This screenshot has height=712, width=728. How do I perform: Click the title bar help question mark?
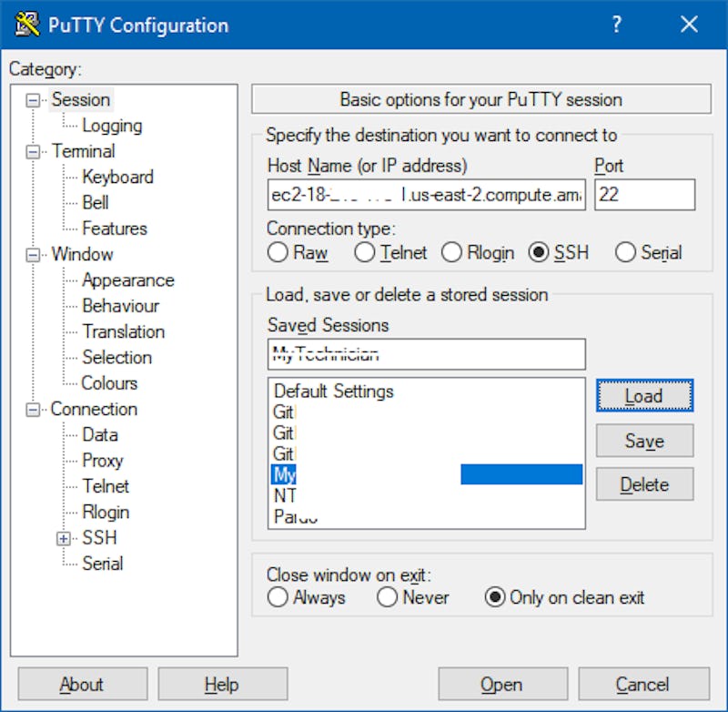(617, 25)
